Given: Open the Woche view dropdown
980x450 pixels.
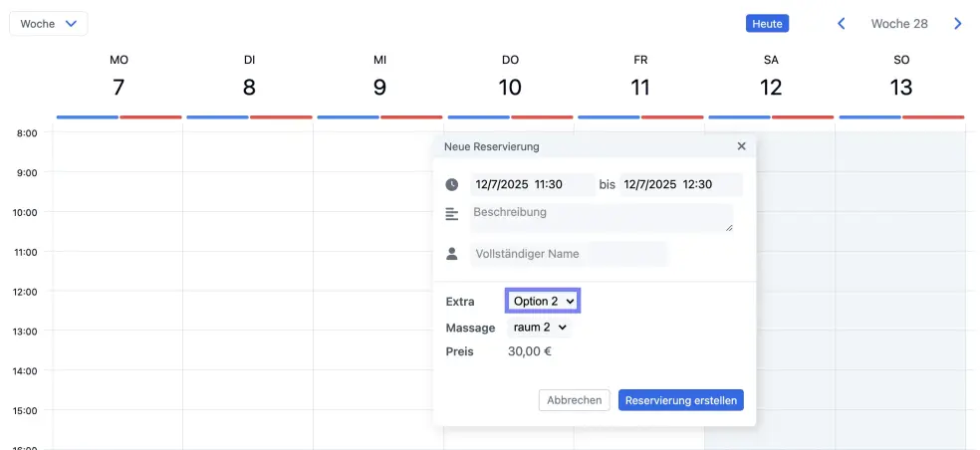Looking at the screenshot, I should tap(48, 24).
